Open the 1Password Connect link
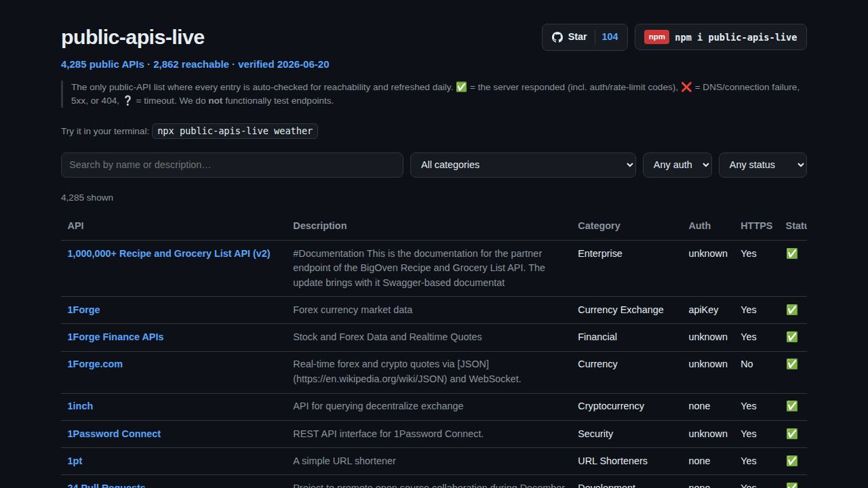 114,434
